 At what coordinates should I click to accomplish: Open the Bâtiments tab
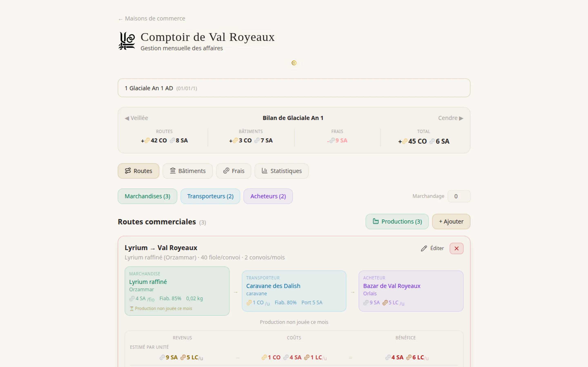188,171
